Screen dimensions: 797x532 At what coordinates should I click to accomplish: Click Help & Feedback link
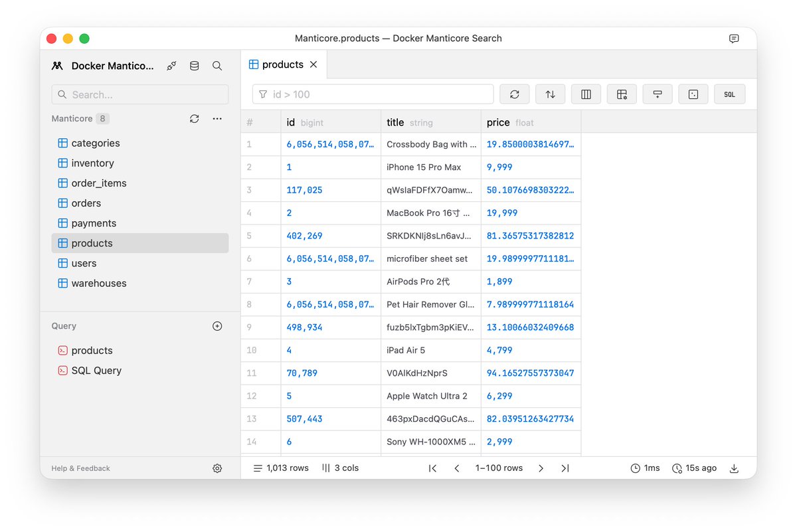pos(80,468)
